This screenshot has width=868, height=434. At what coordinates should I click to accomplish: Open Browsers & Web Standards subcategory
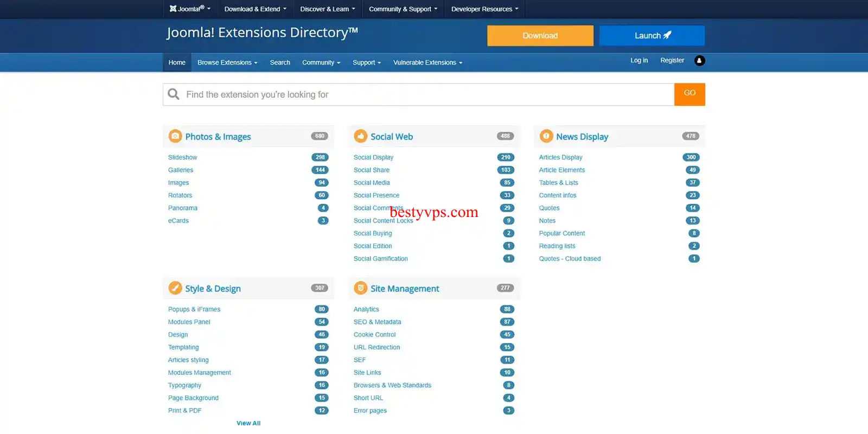pos(392,385)
